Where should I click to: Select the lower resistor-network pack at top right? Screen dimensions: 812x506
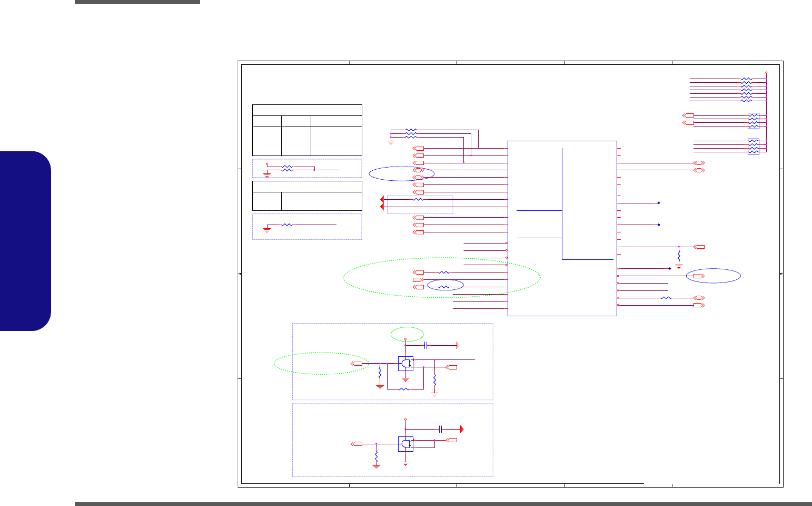[753, 147]
